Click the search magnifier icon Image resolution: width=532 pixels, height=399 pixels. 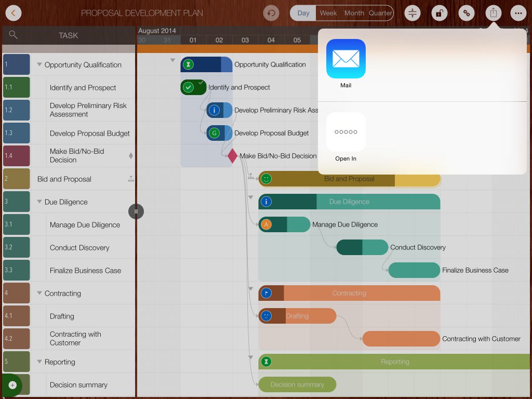[14, 35]
